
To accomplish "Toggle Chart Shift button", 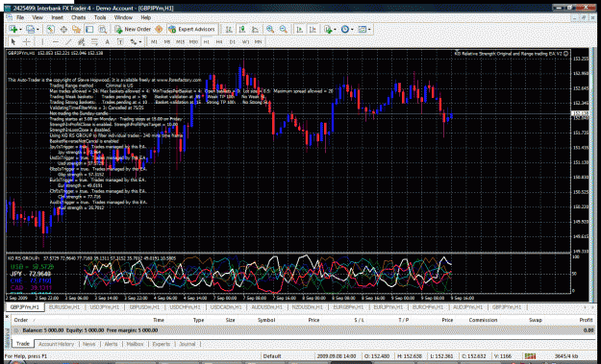I will pyautogui.click(x=313, y=30).
